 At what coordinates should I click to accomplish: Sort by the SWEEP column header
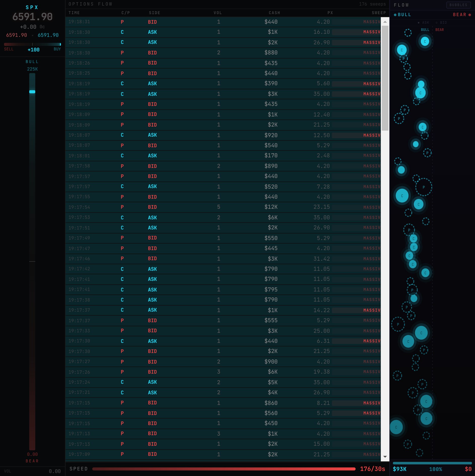tap(379, 13)
